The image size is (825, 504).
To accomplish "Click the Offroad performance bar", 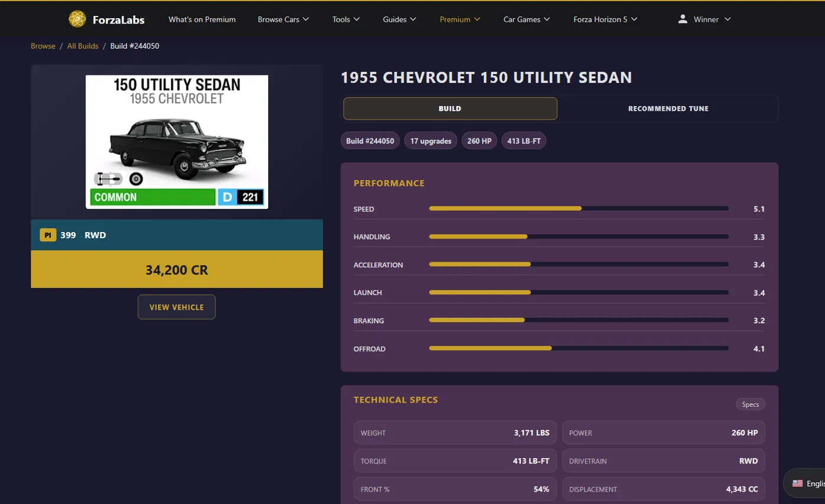I will coord(579,349).
